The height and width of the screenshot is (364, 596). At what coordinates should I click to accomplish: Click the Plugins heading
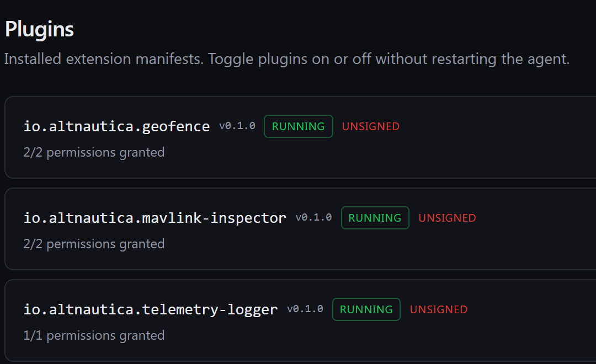pos(39,29)
